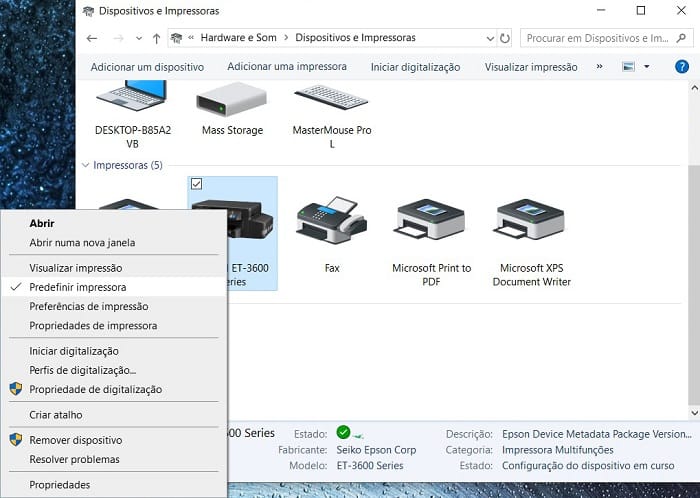The height and width of the screenshot is (498, 700).
Task: Click the change view icon in toolbar
Action: click(x=629, y=67)
